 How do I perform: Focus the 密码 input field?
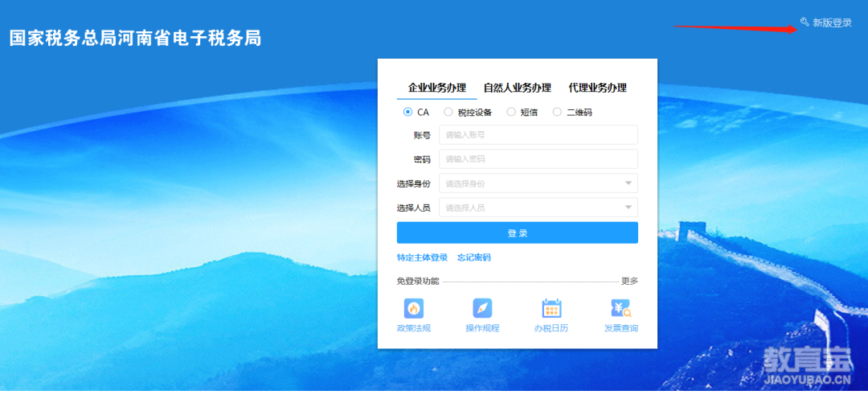pos(538,159)
